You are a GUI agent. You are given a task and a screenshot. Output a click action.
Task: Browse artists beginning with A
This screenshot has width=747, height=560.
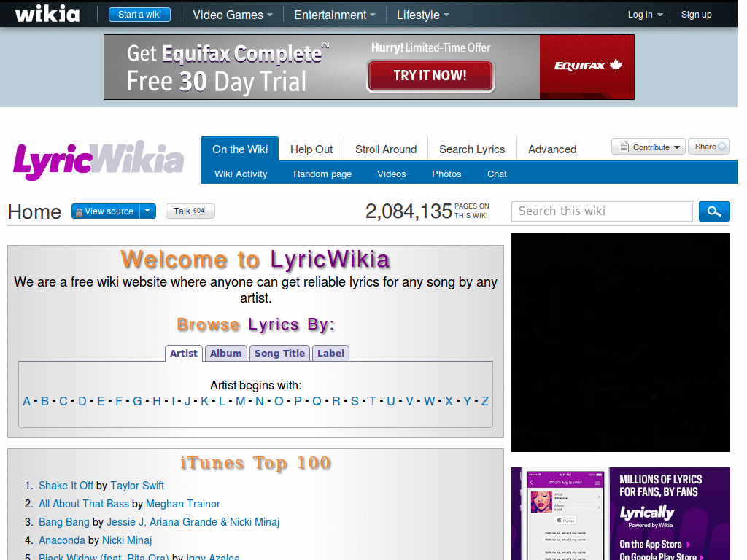click(x=27, y=402)
